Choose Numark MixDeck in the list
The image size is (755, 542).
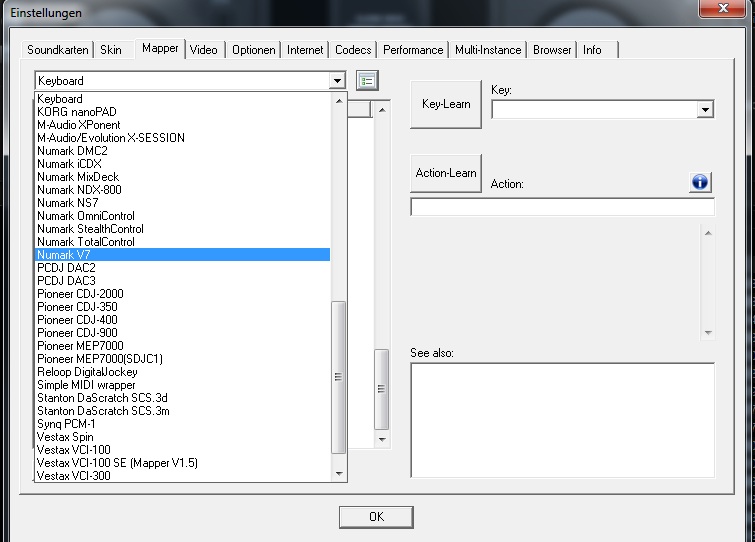pyautogui.click(x=183, y=177)
